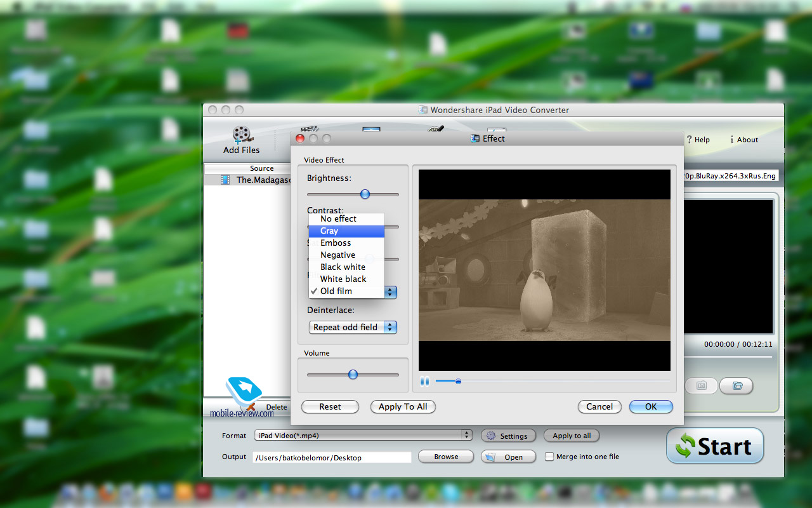Select the Gray effect option
This screenshot has height=508, width=812.
pyautogui.click(x=346, y=231)
